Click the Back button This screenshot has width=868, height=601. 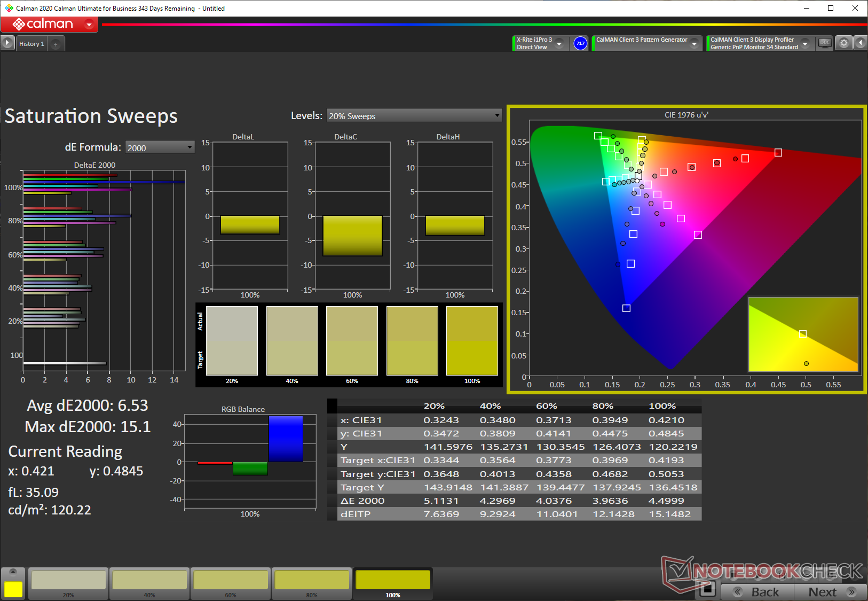[x=757, y=592]
